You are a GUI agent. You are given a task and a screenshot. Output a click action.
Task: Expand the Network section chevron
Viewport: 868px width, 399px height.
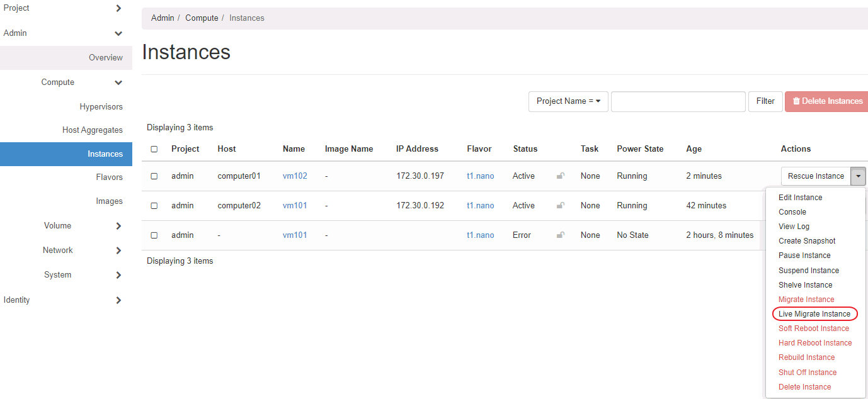coord(118,250)
